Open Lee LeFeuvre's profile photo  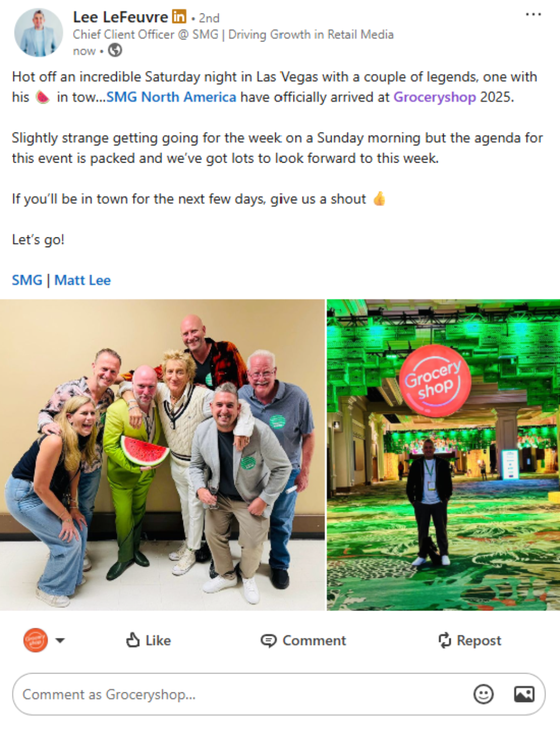click(x=38, y=32)
